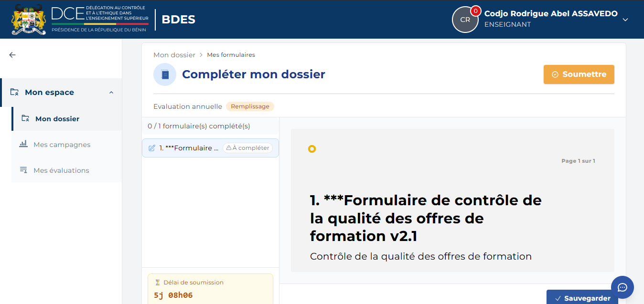644x304 pixels.
Task: Open Mes évaluations in the sidebar
Action: coord(67,170)
